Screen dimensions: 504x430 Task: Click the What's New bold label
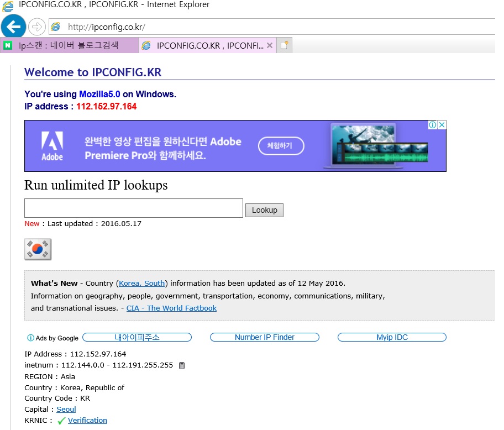54,283
